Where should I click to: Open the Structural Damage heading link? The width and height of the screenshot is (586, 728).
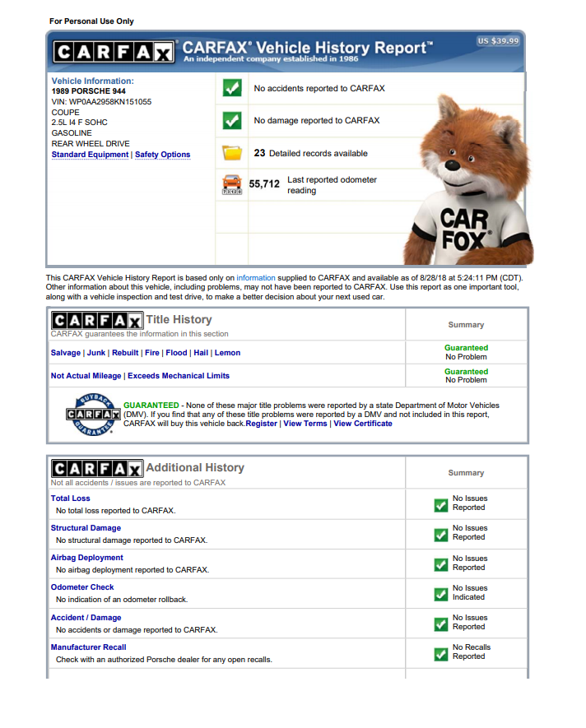click(86, 528)
